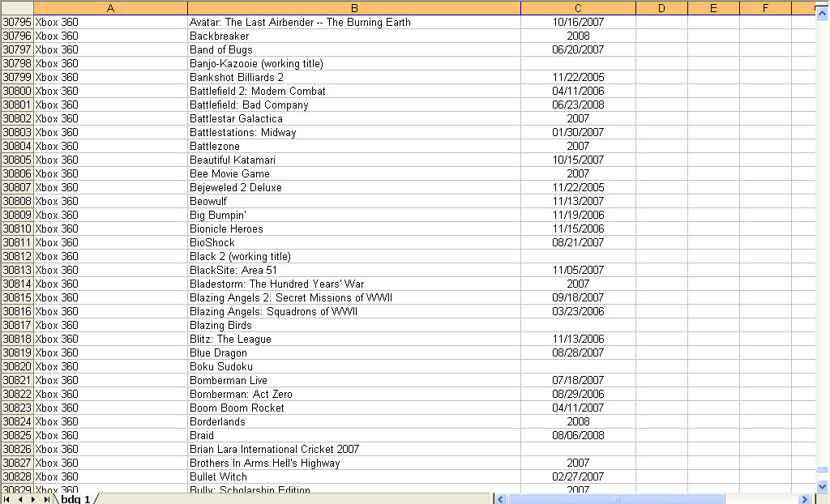The width and height of the screenshot is (830, 504).
Task: Select 'Bankshot Billiards 2' cell
Action: pos(354,77)
